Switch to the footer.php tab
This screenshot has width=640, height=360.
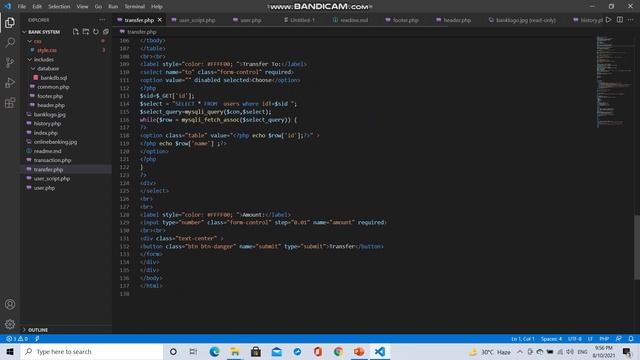406,20
